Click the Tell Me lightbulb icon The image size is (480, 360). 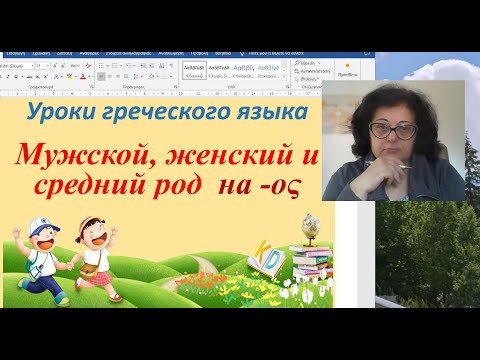[x=242, y=54]
